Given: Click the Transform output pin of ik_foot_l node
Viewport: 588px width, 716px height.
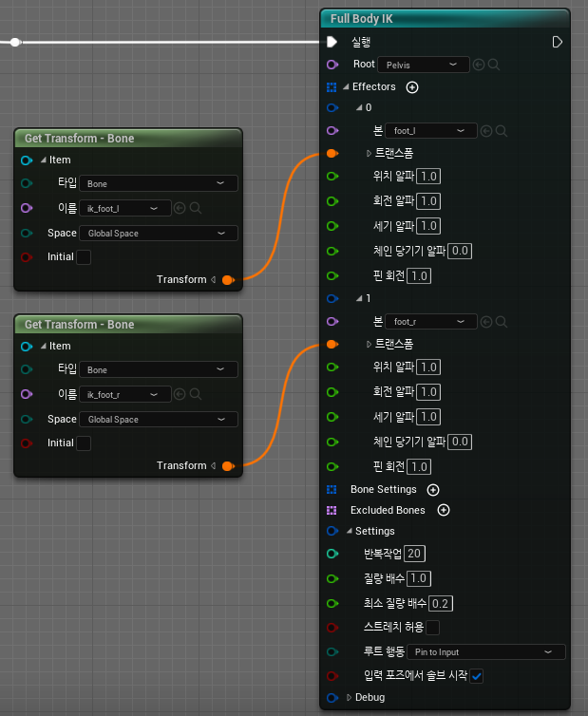Looking at the screenshot, I should tap(228, 280).
